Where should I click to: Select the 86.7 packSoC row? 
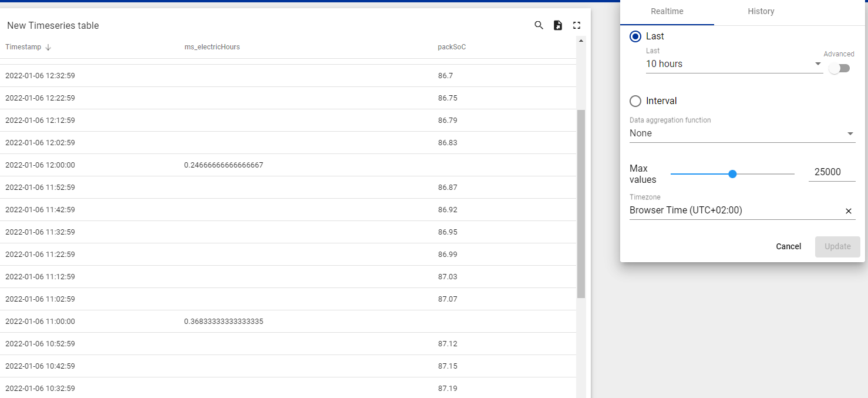235,75
